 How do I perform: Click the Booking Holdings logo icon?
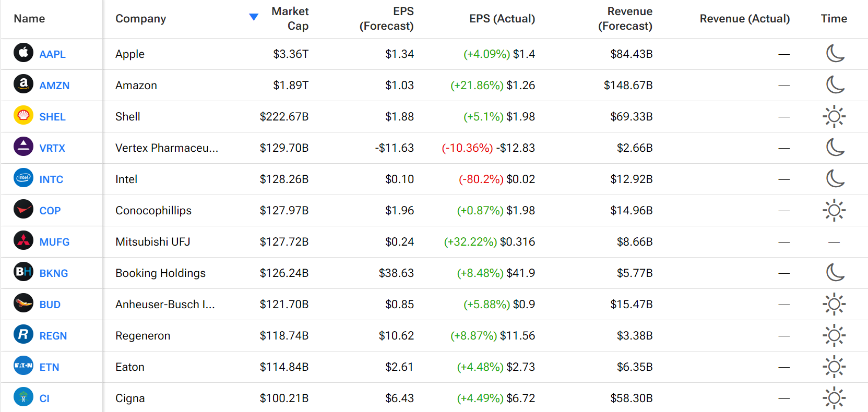tap(23, 272)
